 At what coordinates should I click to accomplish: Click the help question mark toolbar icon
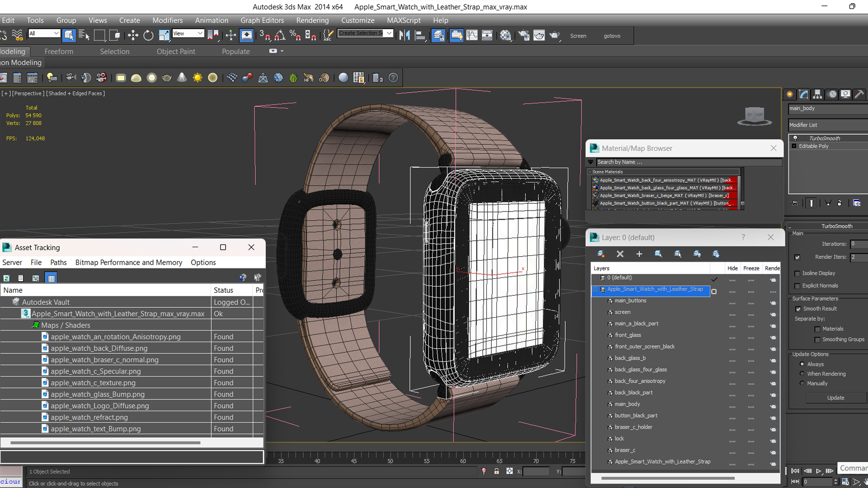tap(393, 78)
